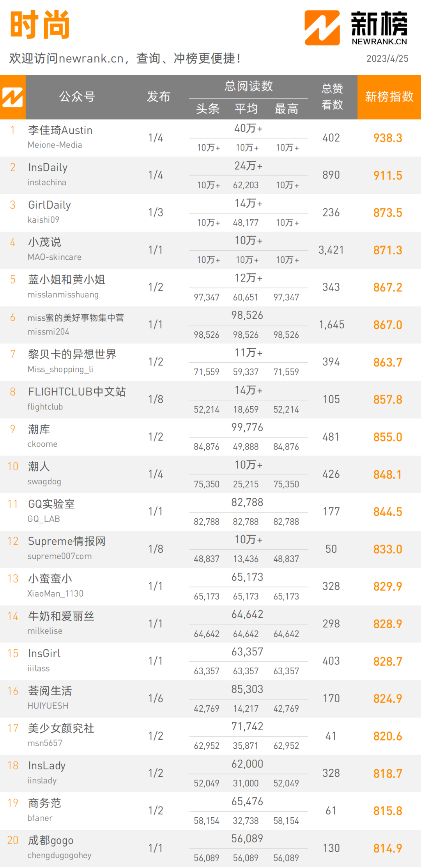
Task: Click FLIGHTCLUB中文站 account name
Action: pyautogui.click(x=77, y=391)
